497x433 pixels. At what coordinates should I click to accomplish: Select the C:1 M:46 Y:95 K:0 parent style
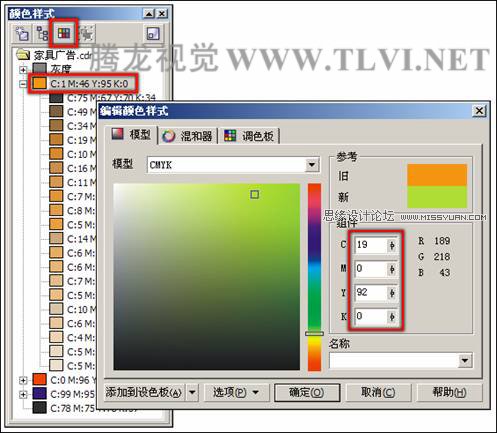[x=89, y=84]
